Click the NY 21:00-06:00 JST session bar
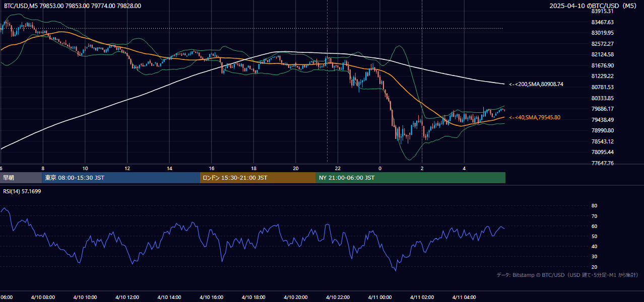Viewport: 644px width, 302px height. tap(411, 178)
